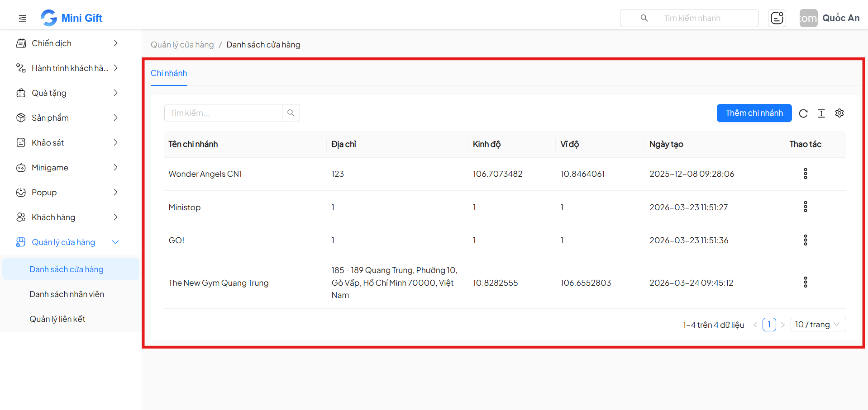This screenshot has width=868, height=410.
Task: Select the Chi nhánh tab
Action: click(x=169, y=73)
